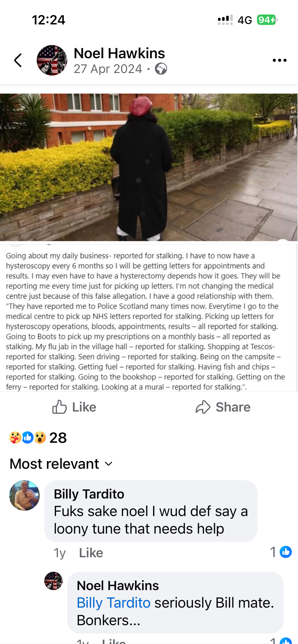The width and height of the screenshot is (298, 644).
Task: Tap the back arrow icon
Action: click(x=18, y=60)
